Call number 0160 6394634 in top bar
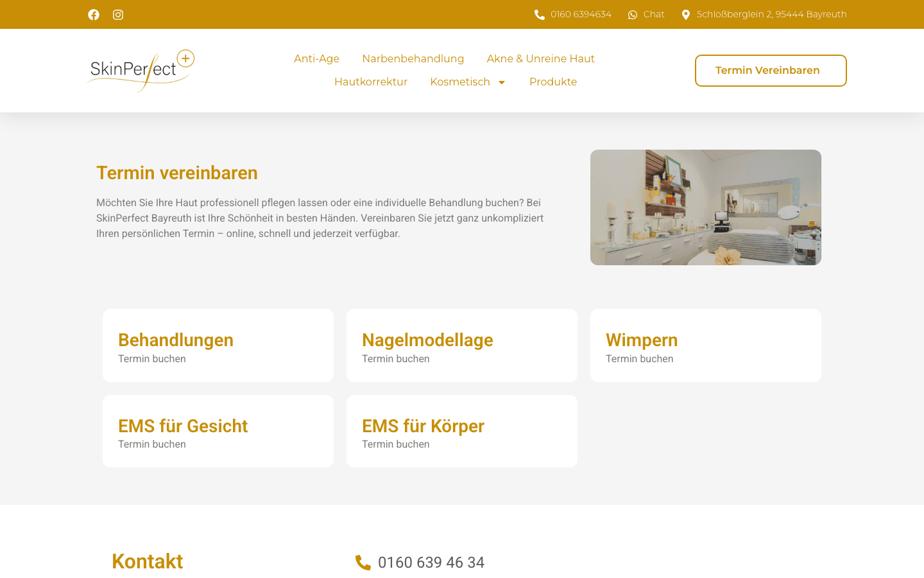 coord(581,14)
